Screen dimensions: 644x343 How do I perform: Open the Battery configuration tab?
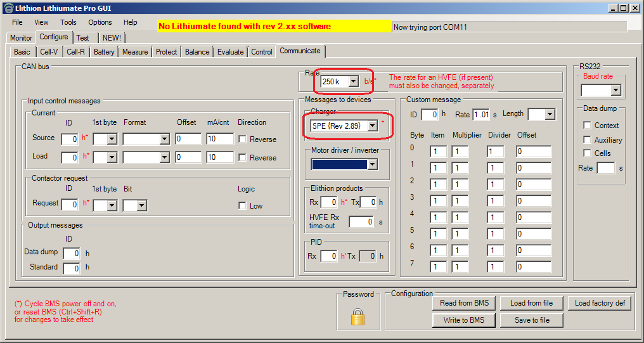(x=104, y=52)
